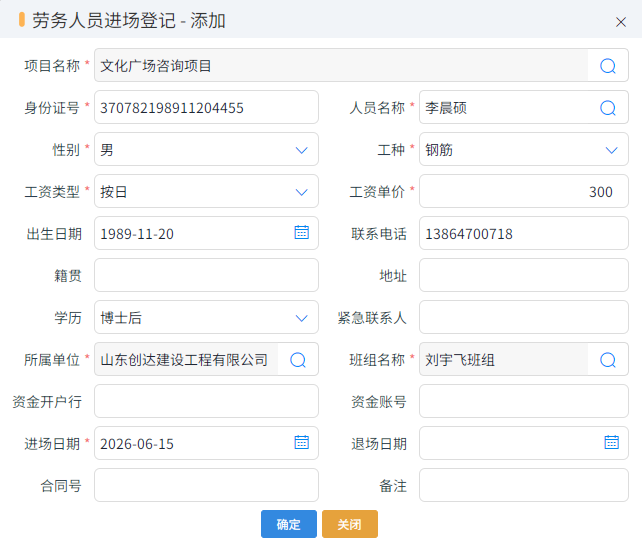642x538 pixels.
Task: Click the 紧急联系人 emergency contact field
Action: [524, 317]
